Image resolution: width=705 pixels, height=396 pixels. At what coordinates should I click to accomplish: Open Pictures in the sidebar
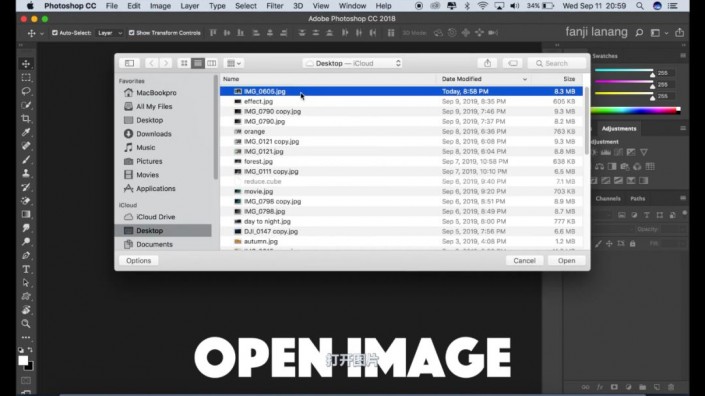[x=149, y=161]
